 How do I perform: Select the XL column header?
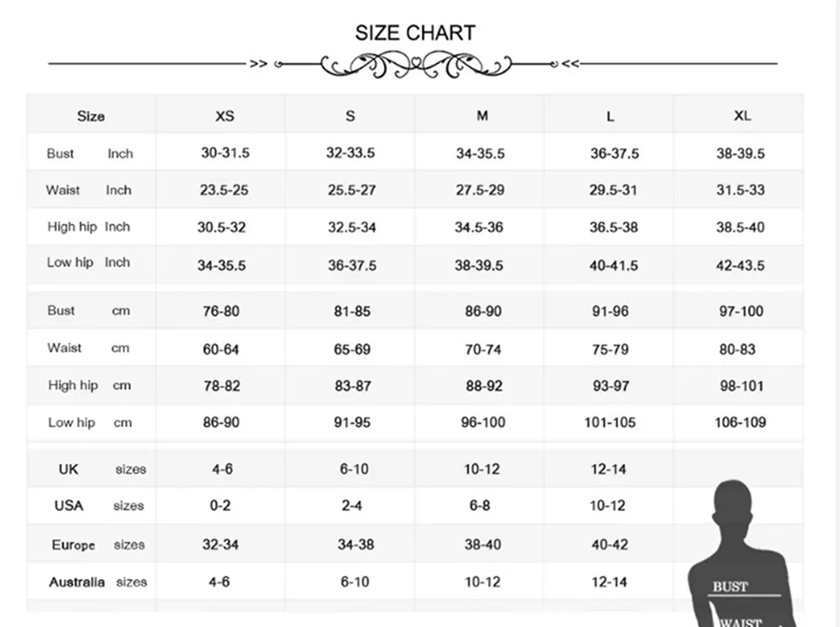(742, 116)
